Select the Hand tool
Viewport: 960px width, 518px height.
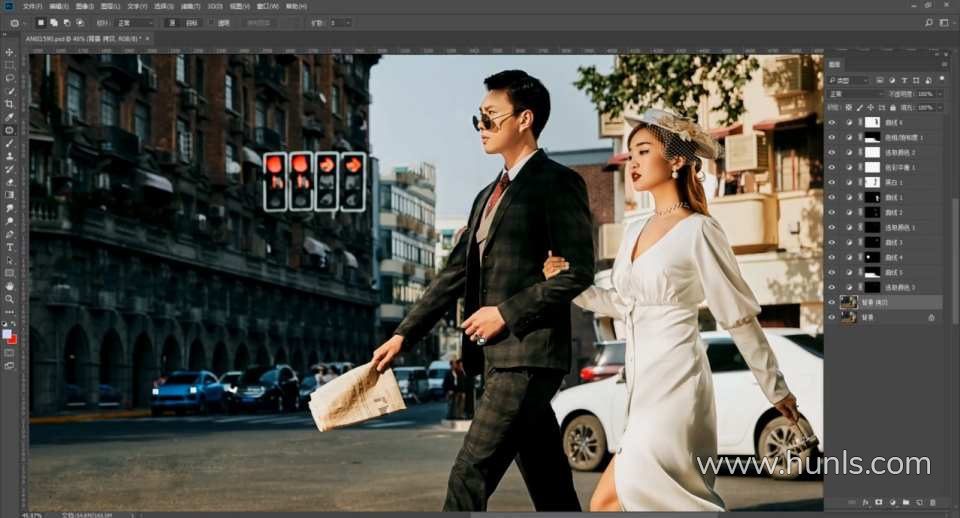click(x=9, y=285)
